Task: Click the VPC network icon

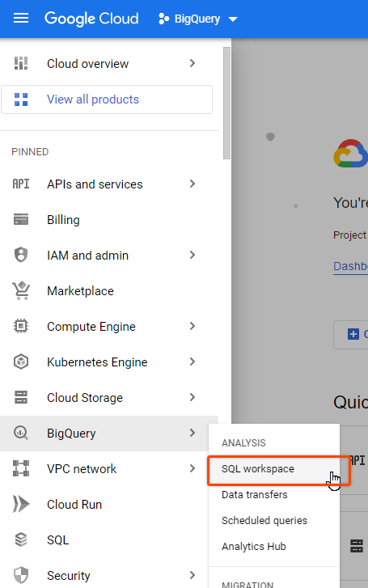Action: (21, 469)
